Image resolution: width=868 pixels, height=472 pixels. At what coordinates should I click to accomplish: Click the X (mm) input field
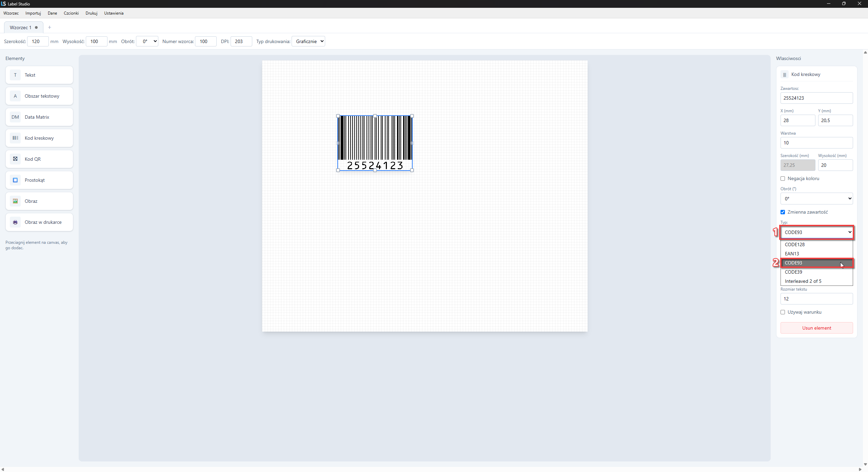[797, 120]
